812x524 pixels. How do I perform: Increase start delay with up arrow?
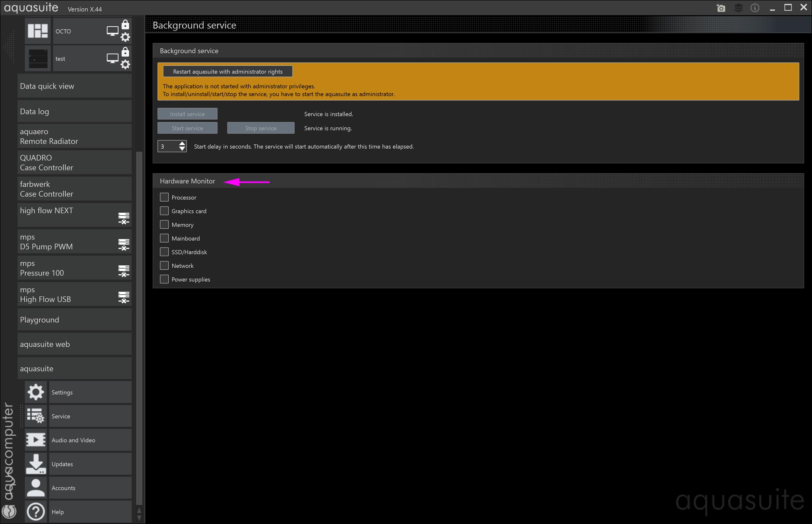pyautogui.click(x=182, y=143)
